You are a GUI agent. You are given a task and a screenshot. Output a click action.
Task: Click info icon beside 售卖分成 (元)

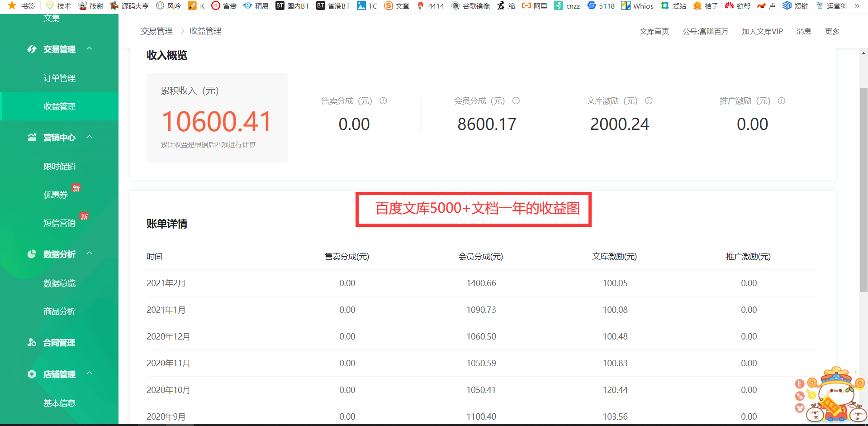point(383,101)
